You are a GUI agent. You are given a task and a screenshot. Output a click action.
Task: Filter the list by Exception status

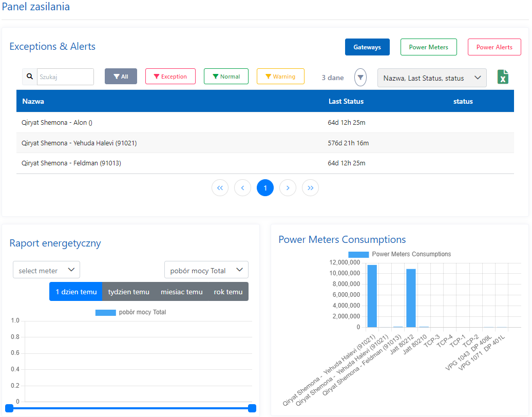pos(170,77)
